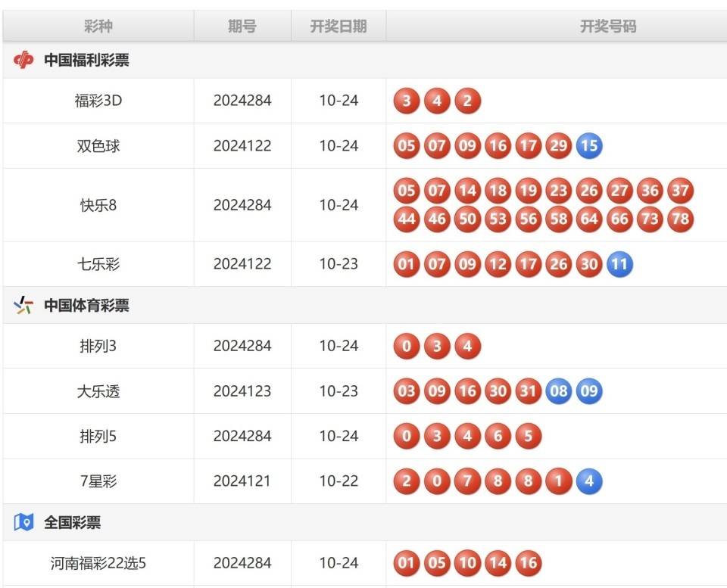This screenshot has width=727, height=588.
Task: Click the China Welfare Lottery logo icon
Action: pyautogui.click(x=23, y=60)
